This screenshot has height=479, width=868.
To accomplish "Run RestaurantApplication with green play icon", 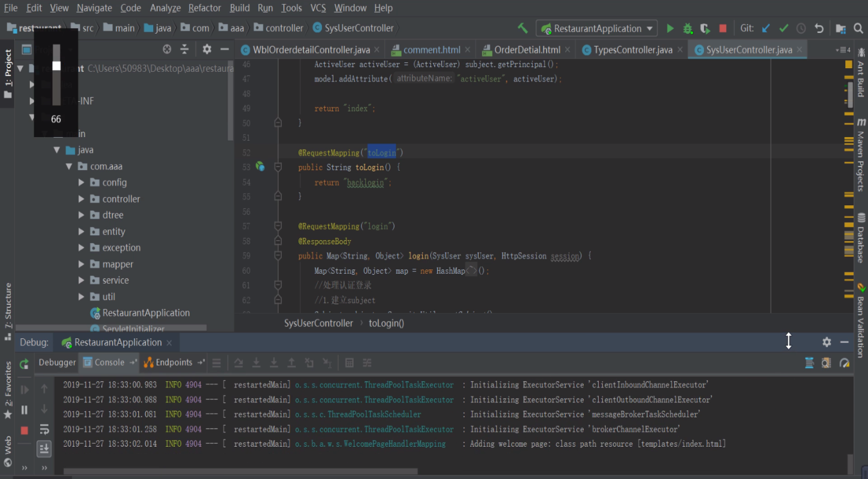I will (x=670, y=28).
